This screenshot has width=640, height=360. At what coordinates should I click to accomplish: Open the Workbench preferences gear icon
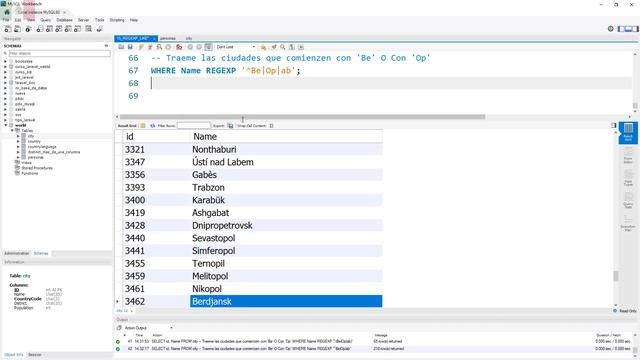pyautogui.click(x=611, y=29)
